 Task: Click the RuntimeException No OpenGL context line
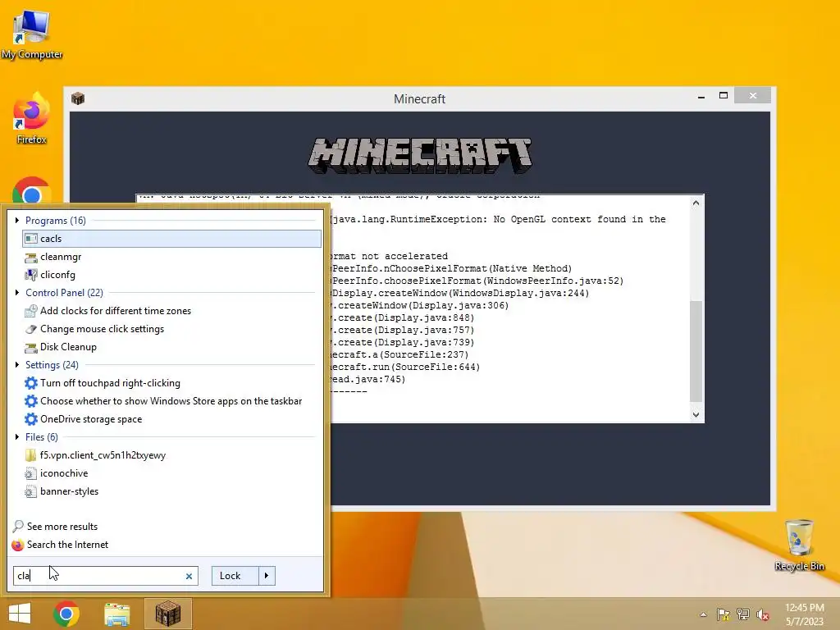point(498,219)
